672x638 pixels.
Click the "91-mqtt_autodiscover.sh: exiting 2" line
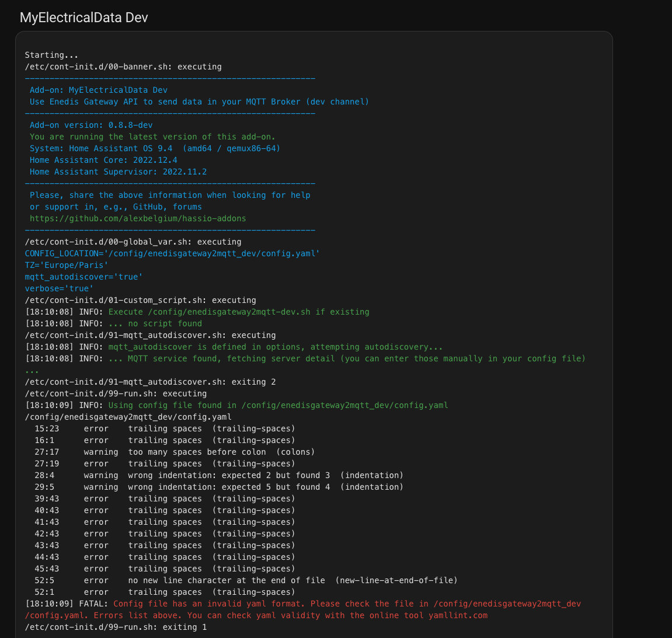pyautogui.click(x=150, y=382)
